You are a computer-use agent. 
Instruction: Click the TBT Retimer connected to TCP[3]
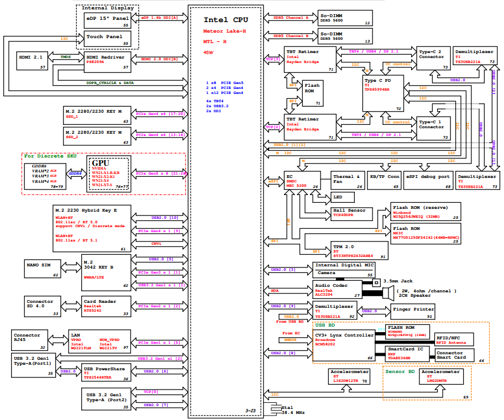pyautogui.click(x=310, y=60)
